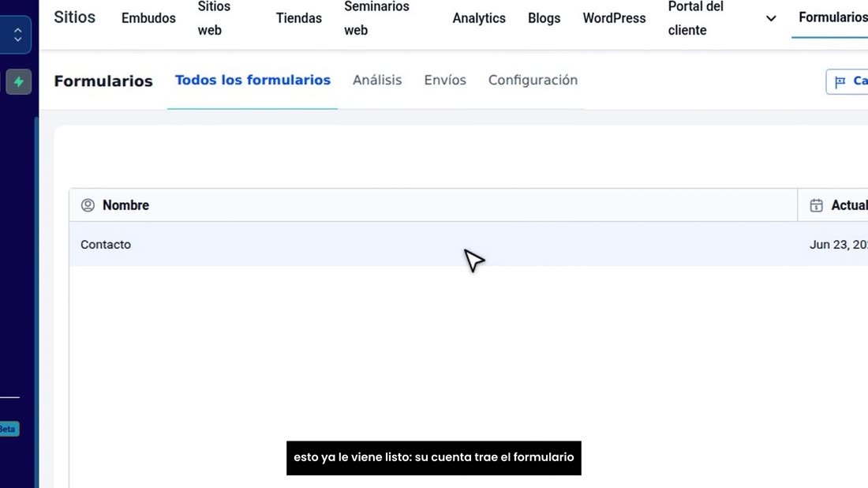Viewport: 868px width, 488px height.
Task: Open Portal del cliente section
Action: [695, 18]
